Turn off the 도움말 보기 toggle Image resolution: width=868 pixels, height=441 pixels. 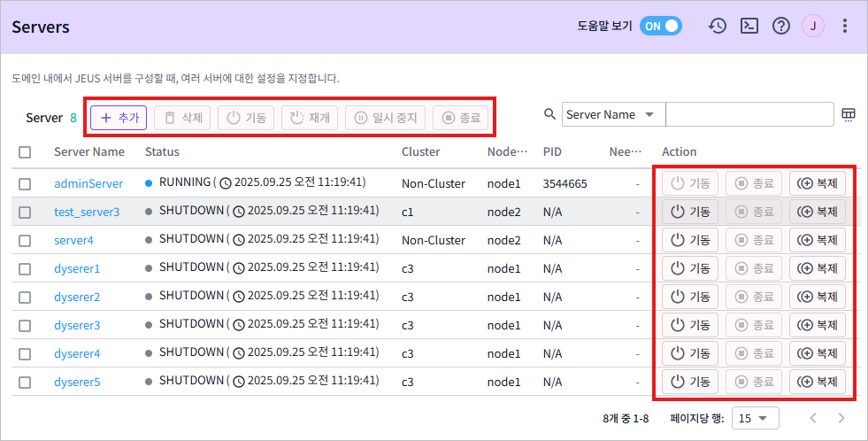pos(661,26)
